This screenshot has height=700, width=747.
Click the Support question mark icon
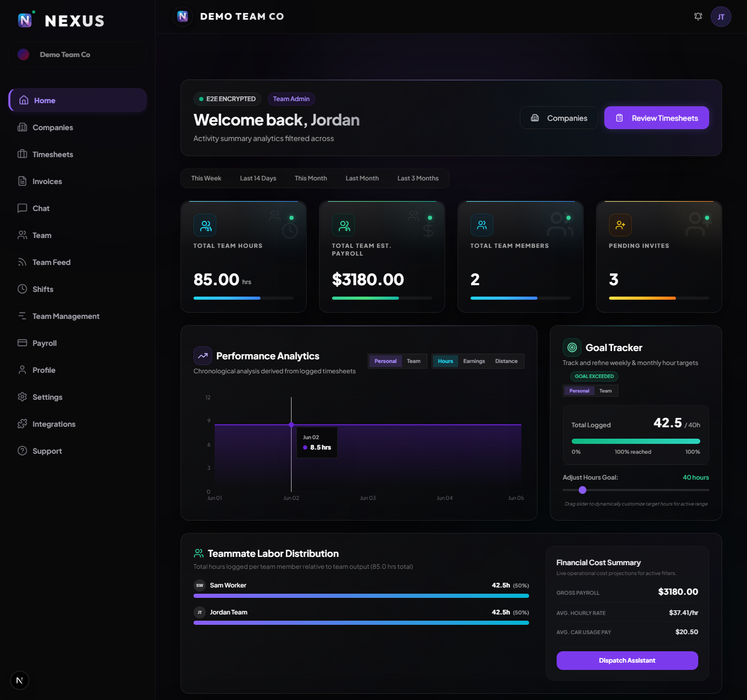click(x=22, y=451)
